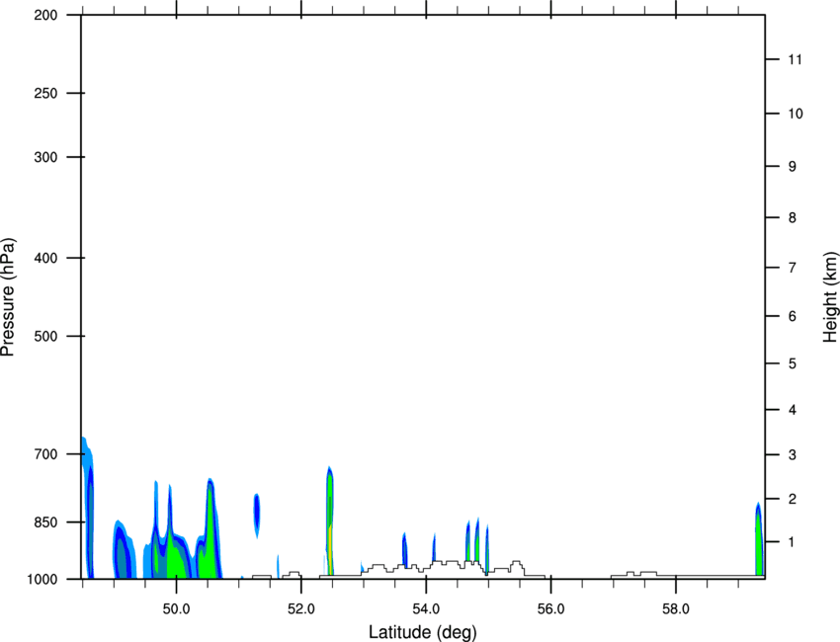
Task: Click the 50.0 latitude tick label
Action: pos(176,609)
